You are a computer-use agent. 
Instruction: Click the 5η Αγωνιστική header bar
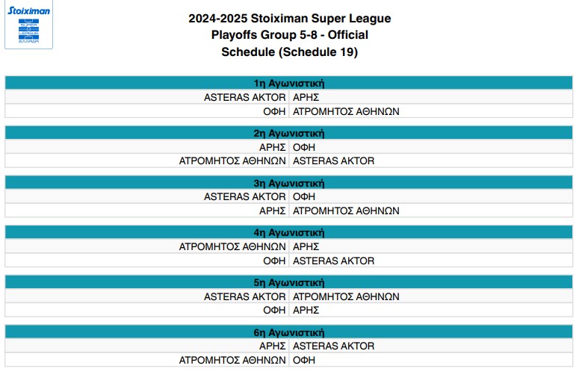289,283
